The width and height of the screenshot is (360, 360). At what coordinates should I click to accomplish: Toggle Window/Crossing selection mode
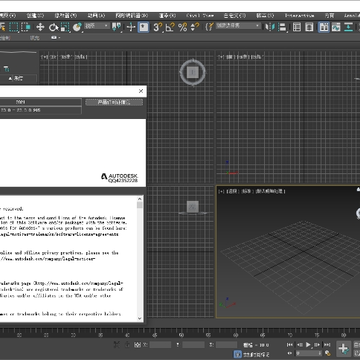click(26, 27)
